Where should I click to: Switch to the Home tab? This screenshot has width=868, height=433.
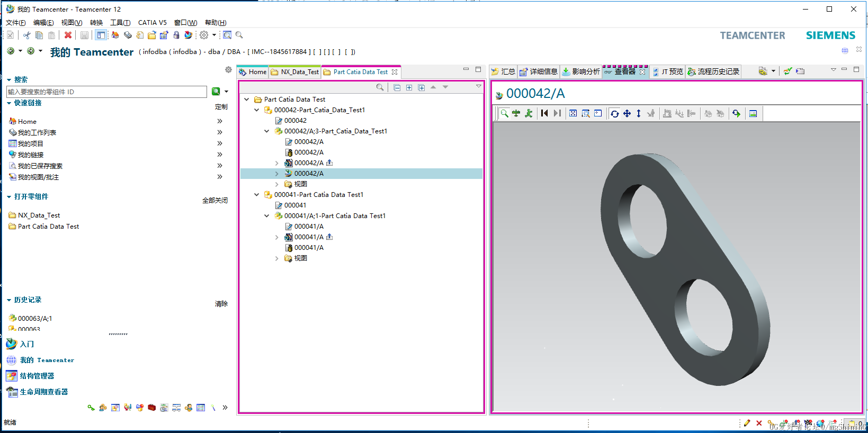coord(253,72)
